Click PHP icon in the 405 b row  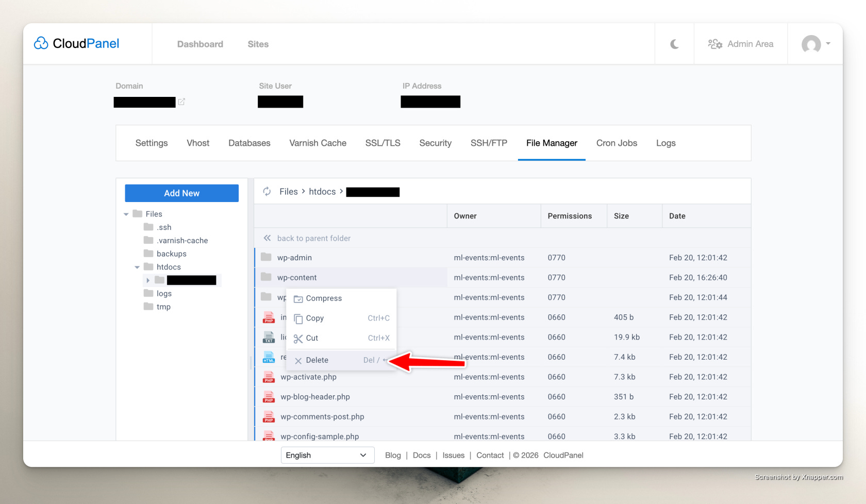click(269, 317)
